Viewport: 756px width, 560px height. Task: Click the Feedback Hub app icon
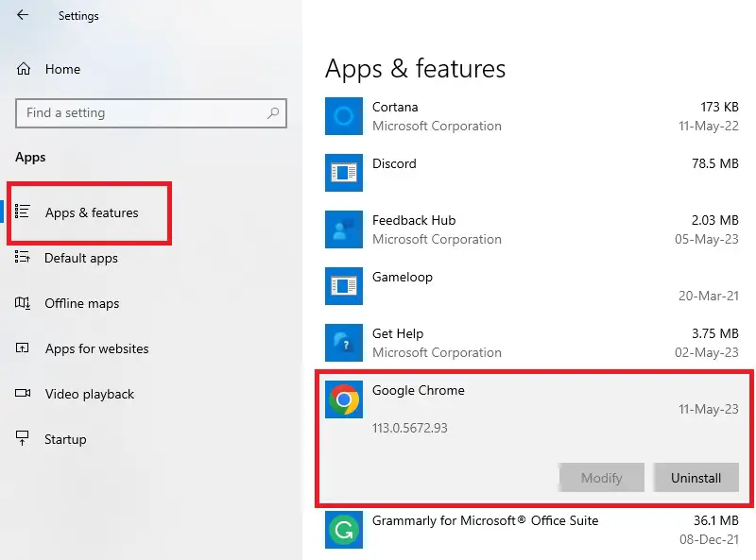(344, 229)
